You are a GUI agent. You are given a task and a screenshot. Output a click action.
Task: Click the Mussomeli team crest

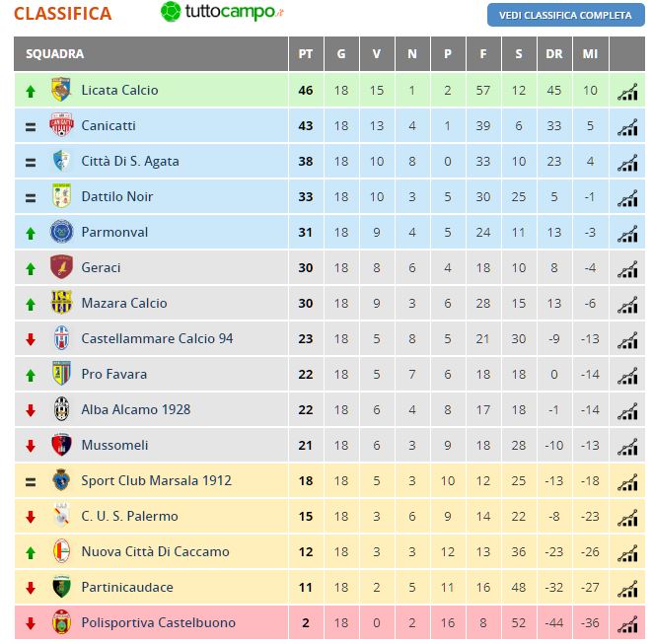tap(61, 444)
